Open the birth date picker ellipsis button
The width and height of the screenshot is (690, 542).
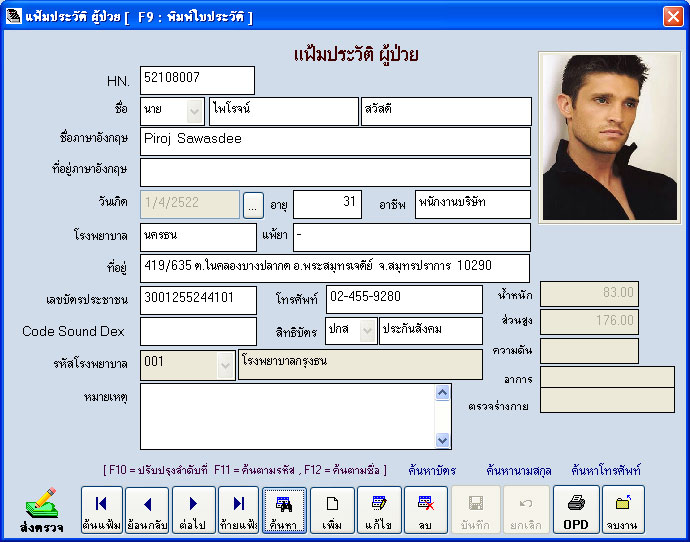click(x=253, y=204)
